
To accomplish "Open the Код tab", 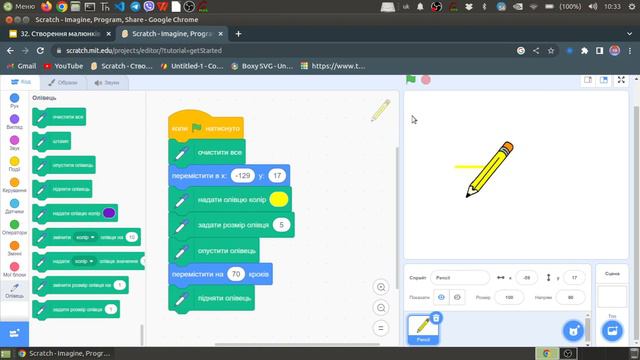I will 20,82.
